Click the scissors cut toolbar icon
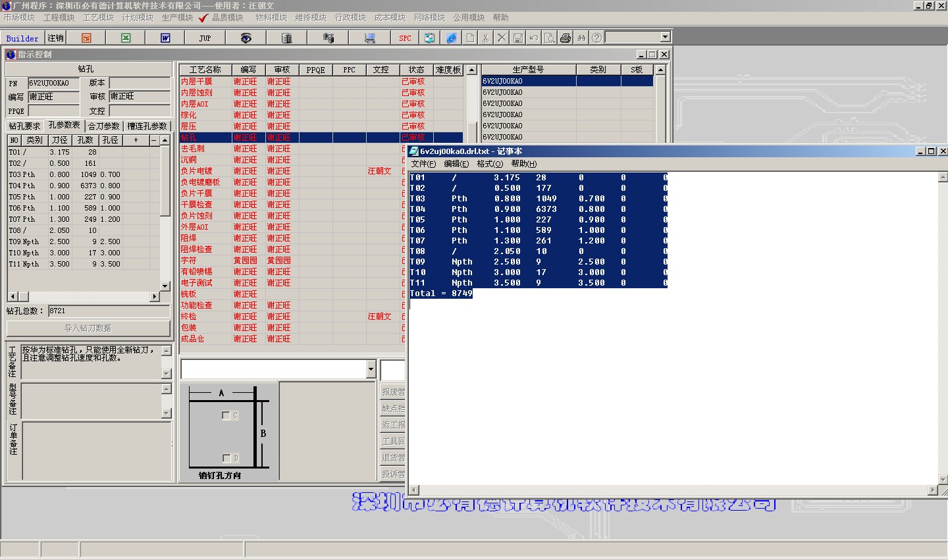Image resolution: width=948 pixels, height=560 pixels. (486, 38)
